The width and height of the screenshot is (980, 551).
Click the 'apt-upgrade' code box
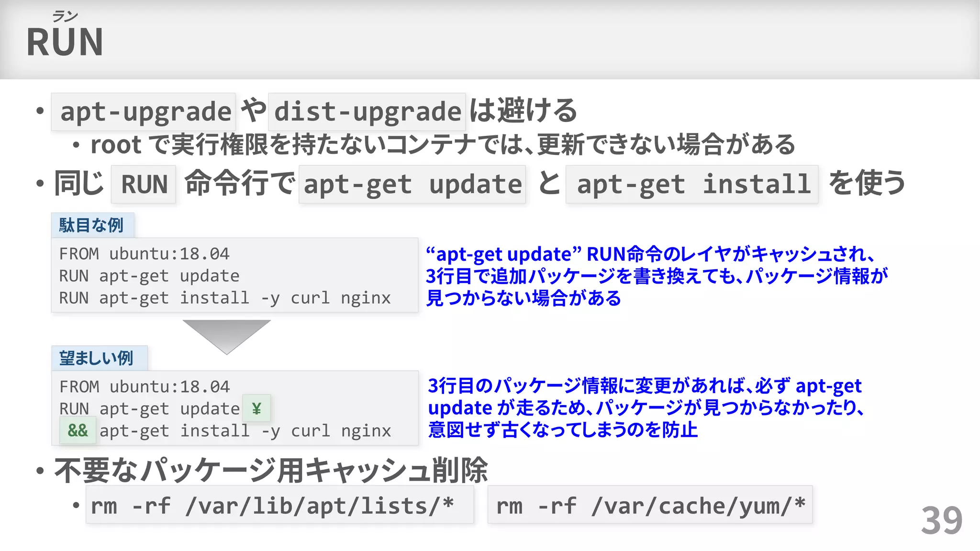tap(143, 112)
